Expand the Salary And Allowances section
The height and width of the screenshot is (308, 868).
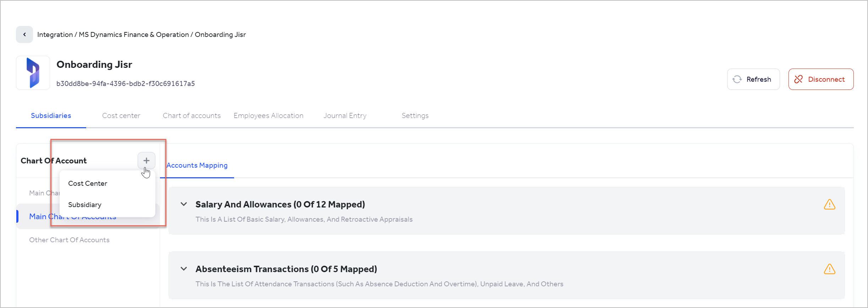pyautogui.click(x=183, y=204)
